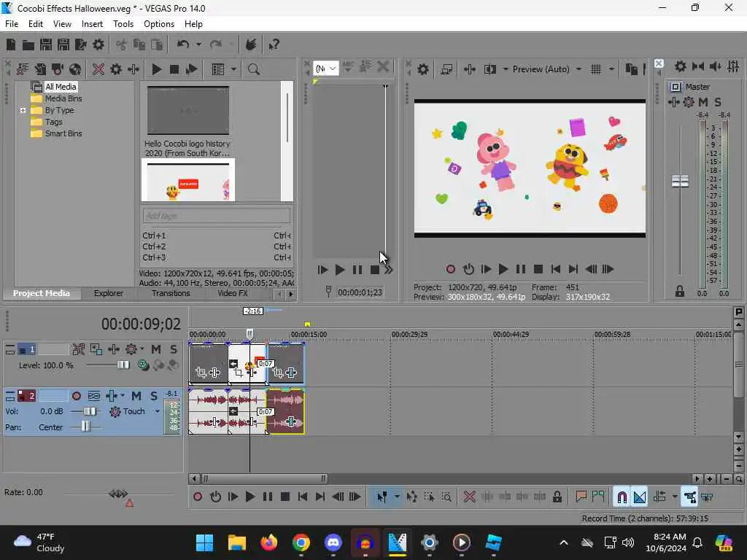Stop playback in the video preview window

point(538,270)
